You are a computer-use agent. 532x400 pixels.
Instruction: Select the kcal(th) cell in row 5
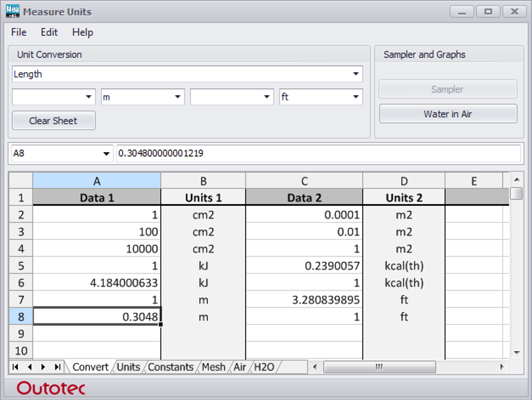404,266
